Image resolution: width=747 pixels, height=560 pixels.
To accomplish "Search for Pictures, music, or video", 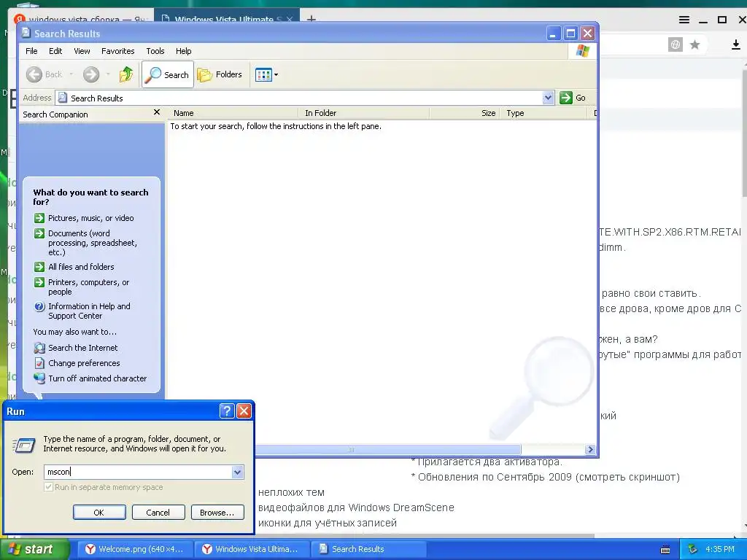I will 90,218.
